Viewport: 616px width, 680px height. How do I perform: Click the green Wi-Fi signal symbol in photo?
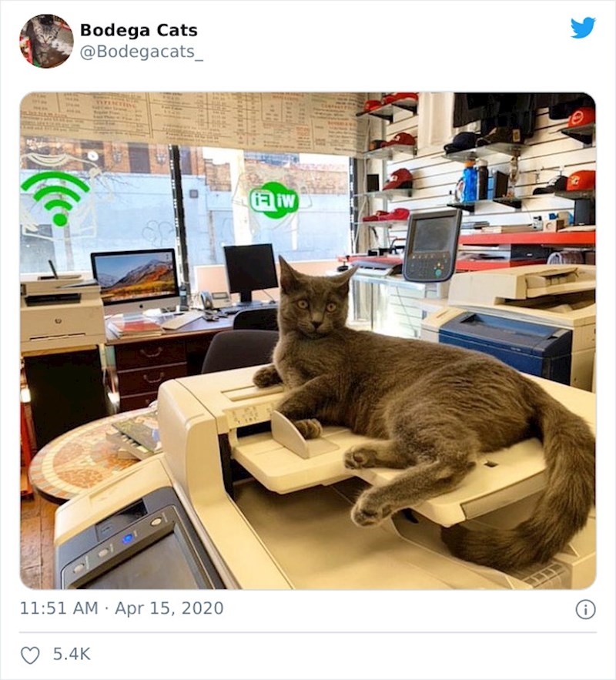[x=55, y=198]
